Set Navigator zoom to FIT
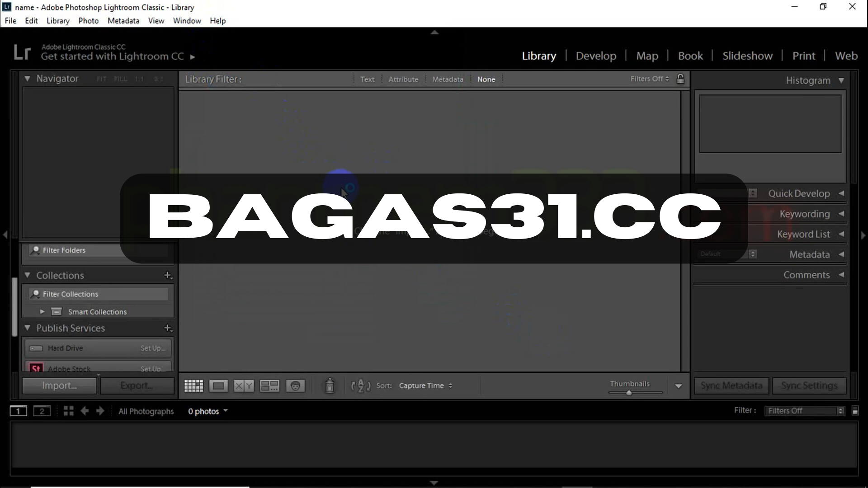This screenshot has height=488, width=868. [102, 79]
